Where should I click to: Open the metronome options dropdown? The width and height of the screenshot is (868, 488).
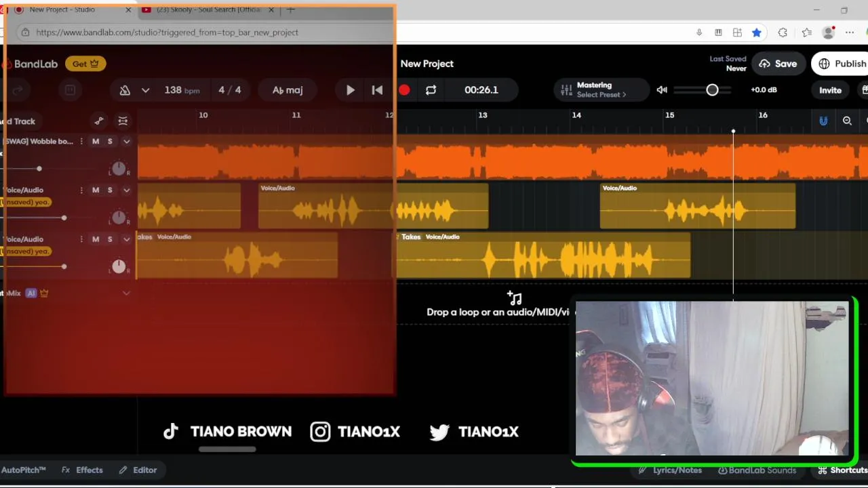(145, 90)
